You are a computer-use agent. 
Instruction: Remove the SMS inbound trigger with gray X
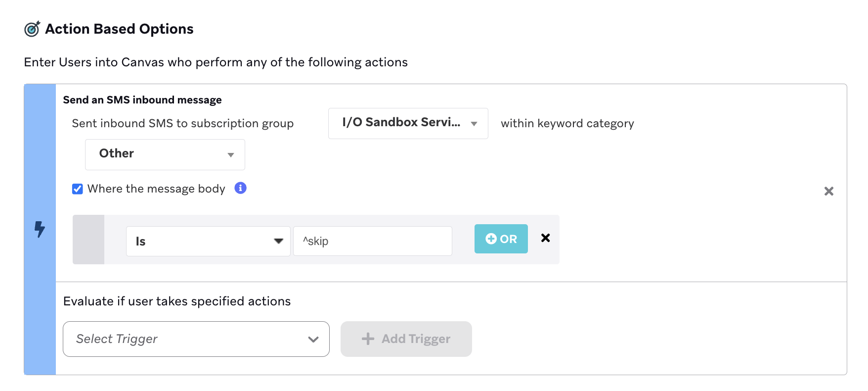tap(828, 191)
